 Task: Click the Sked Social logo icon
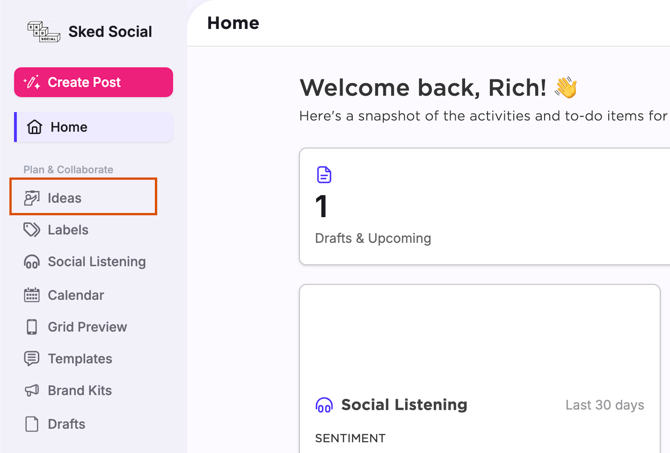point(43,32)
